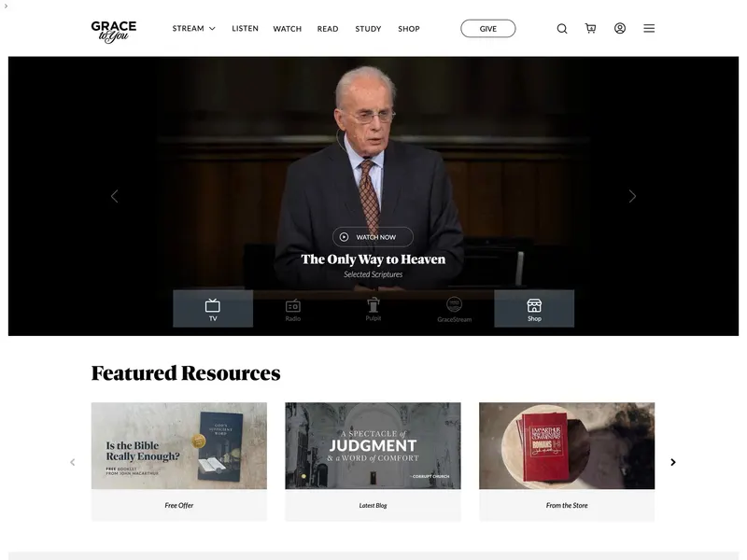Click next arrow in Featured Resources

(x=673, y=462)
